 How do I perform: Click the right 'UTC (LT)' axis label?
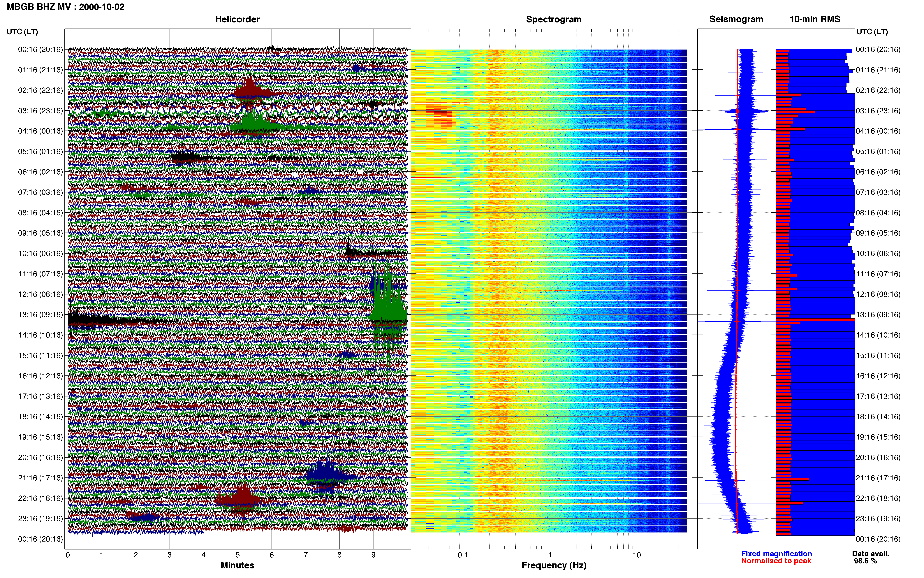[872, 32]
